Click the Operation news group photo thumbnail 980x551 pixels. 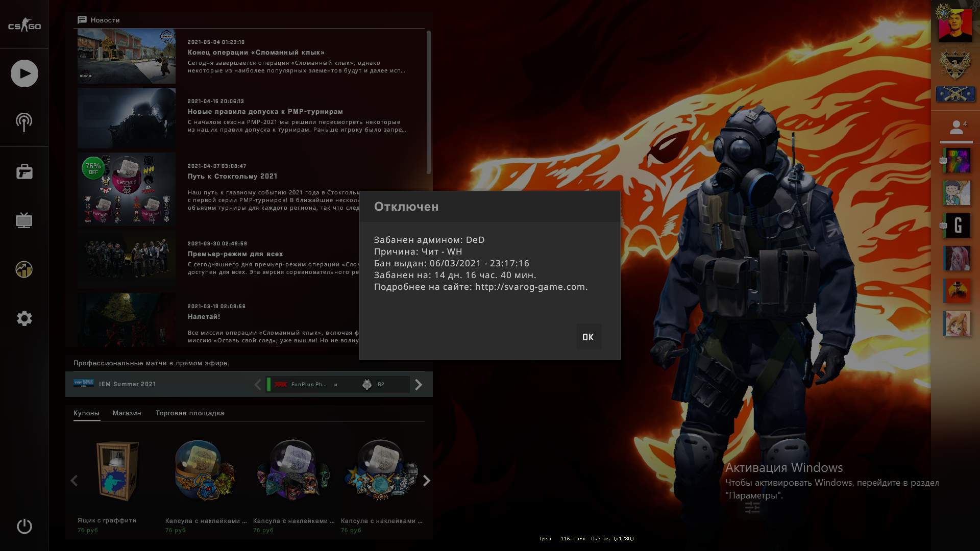point(127,259)
